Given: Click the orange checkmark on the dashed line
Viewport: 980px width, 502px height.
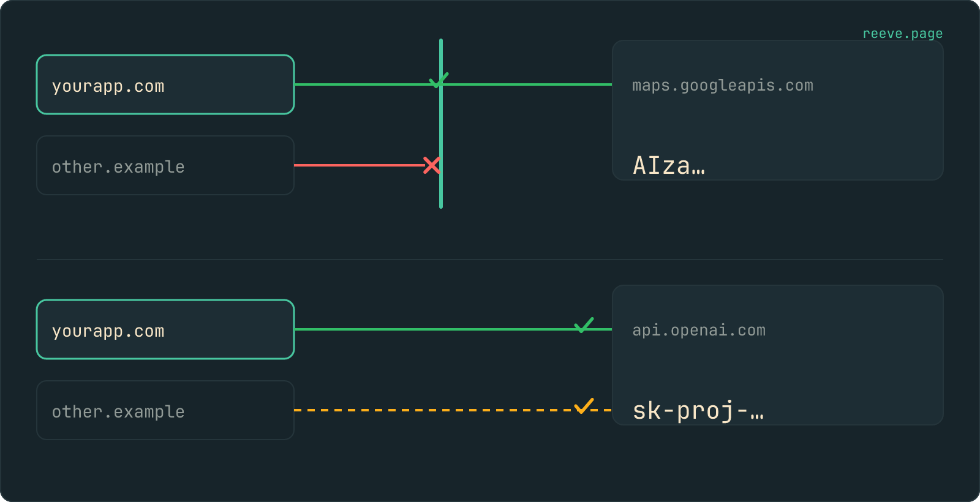Looking at the screenshot, I should (x=584, y=406).
